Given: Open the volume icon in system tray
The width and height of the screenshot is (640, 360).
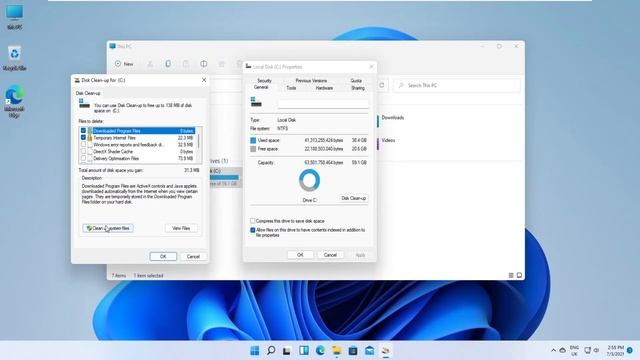Looking at the screenshot, I should point(596,350).
